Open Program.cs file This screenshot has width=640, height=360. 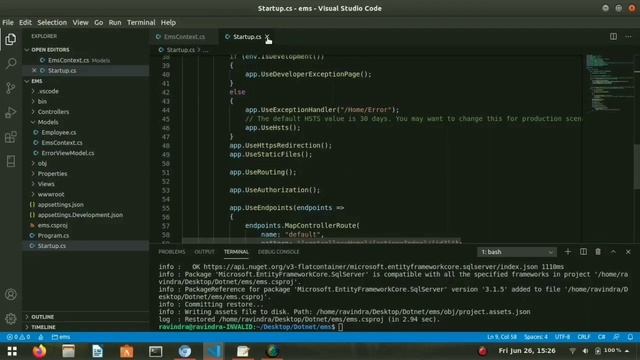[x=53, y=236]
